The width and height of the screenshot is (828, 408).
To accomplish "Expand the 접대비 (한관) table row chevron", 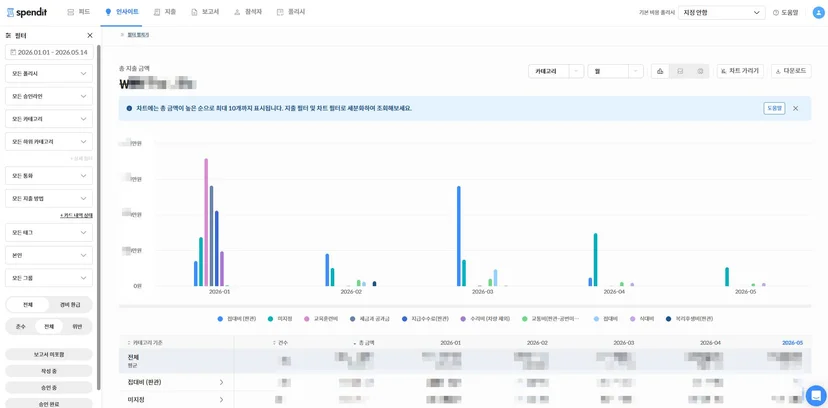I will (x=221, y=382).
